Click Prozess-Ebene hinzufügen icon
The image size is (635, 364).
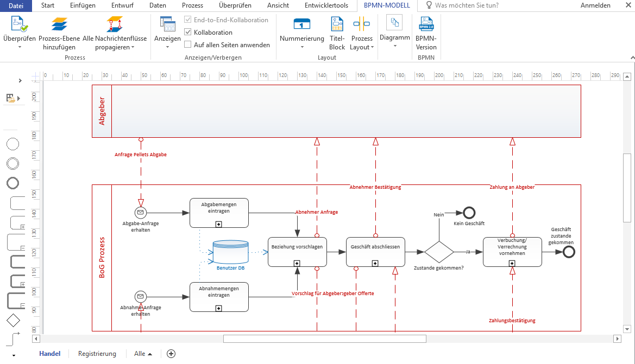60,24
